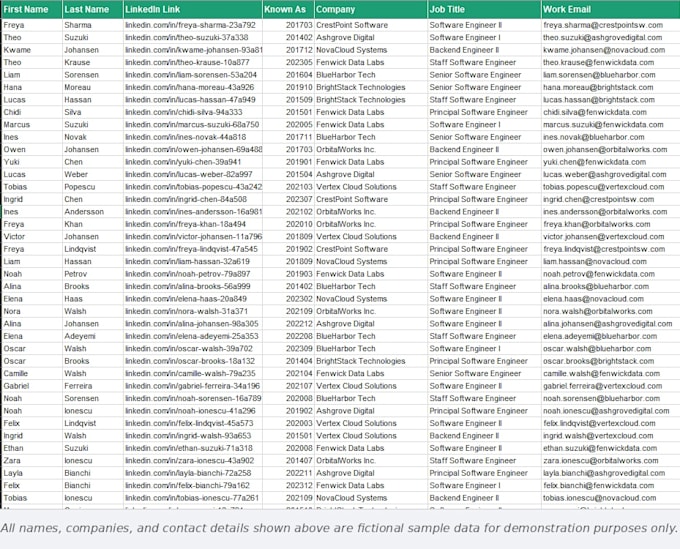Click the LinkedIn Link column header

click(x=193, y=9)
